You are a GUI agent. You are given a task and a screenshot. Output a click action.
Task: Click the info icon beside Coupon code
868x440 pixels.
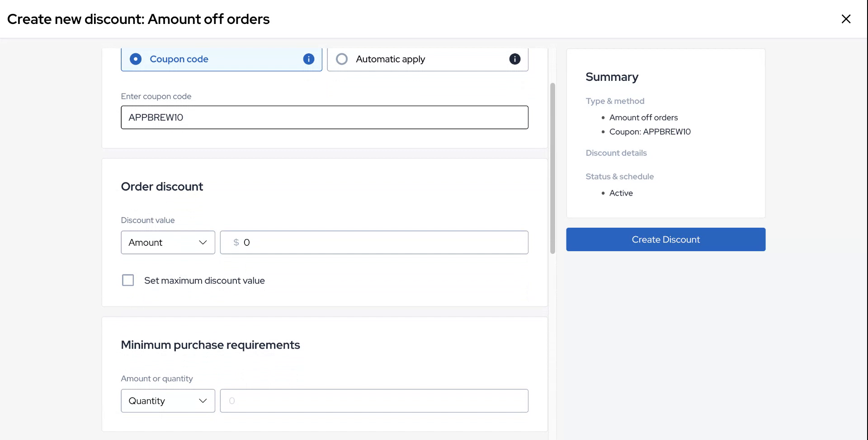[x=309, y=59]
